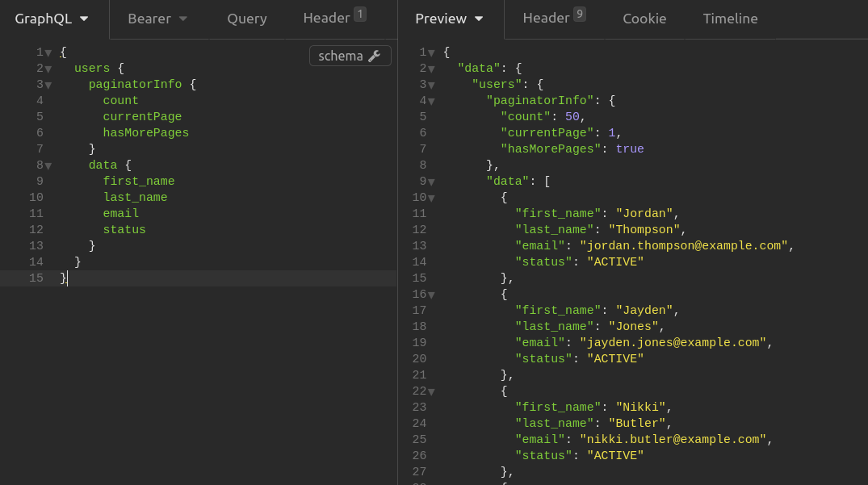Click "Thompson" last name value
Screen dimensions: 868x485
[x=644, y=229]
